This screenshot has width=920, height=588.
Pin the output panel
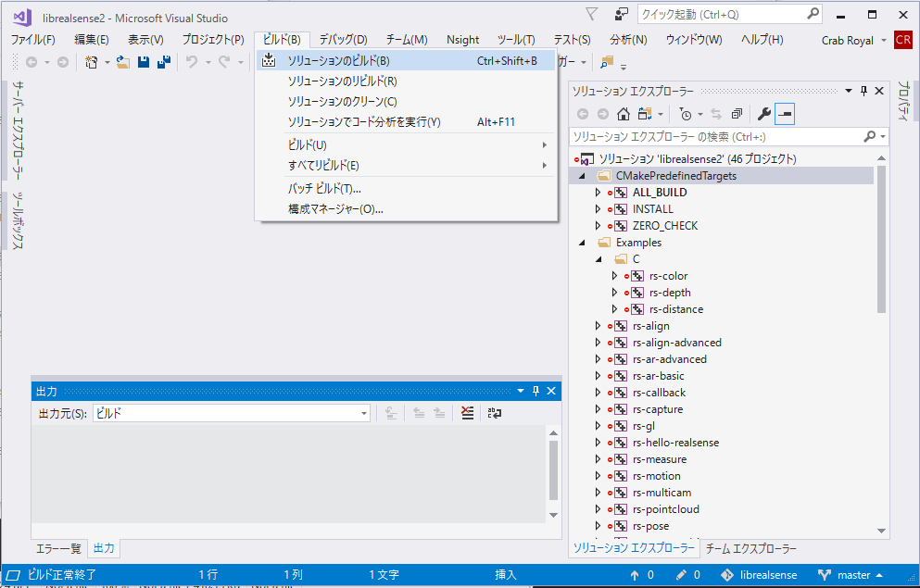[x=536, y=391]
